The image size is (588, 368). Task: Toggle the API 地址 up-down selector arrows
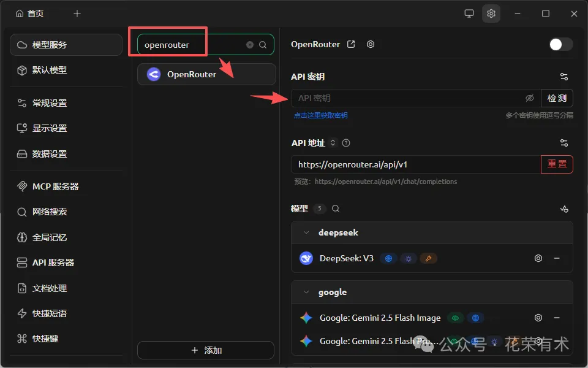(x=333, y=143)
